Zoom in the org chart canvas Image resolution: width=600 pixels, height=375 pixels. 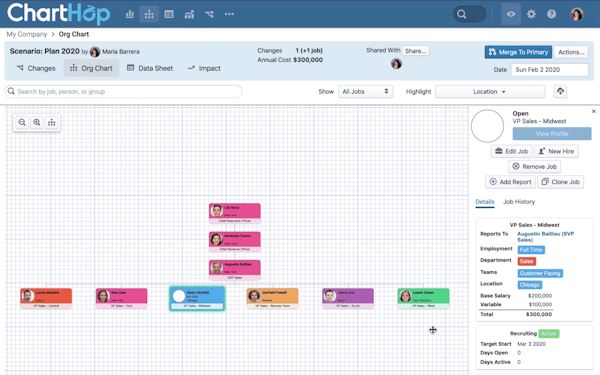coord(37,122)
